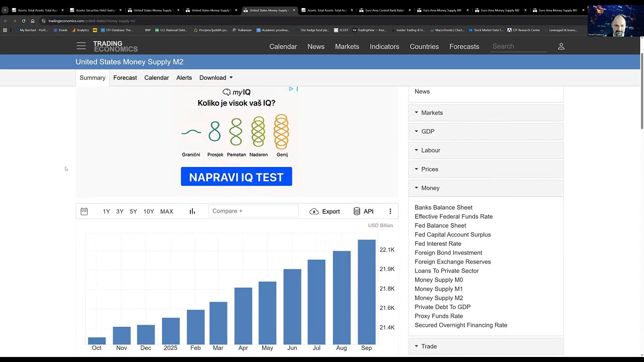Screen dimensions: 644x362
Task: Click the browser address bar URL
Action: coord(92,21)
